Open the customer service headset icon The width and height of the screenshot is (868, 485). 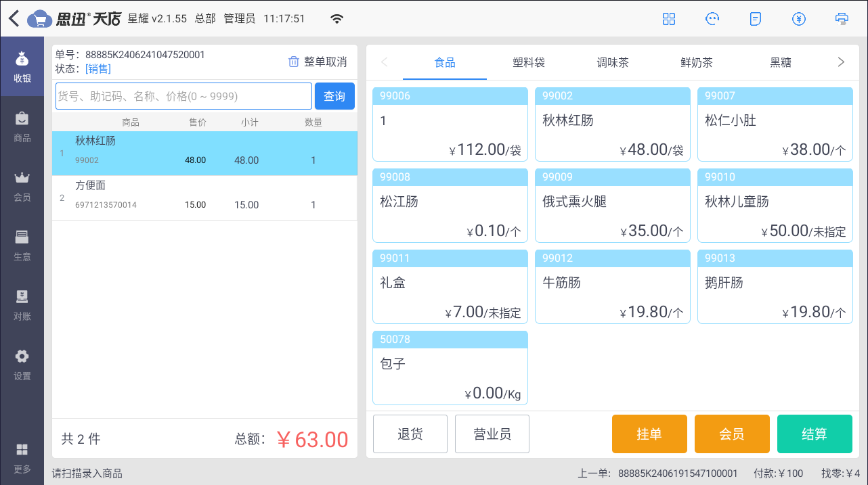pos(712,18)
